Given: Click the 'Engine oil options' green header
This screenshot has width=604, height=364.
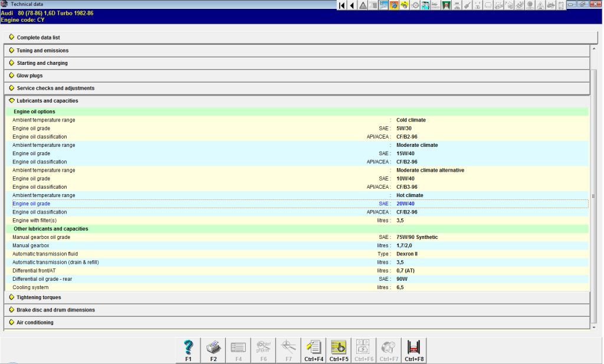Looking at the screenshot, I should [x=297, y=112].
